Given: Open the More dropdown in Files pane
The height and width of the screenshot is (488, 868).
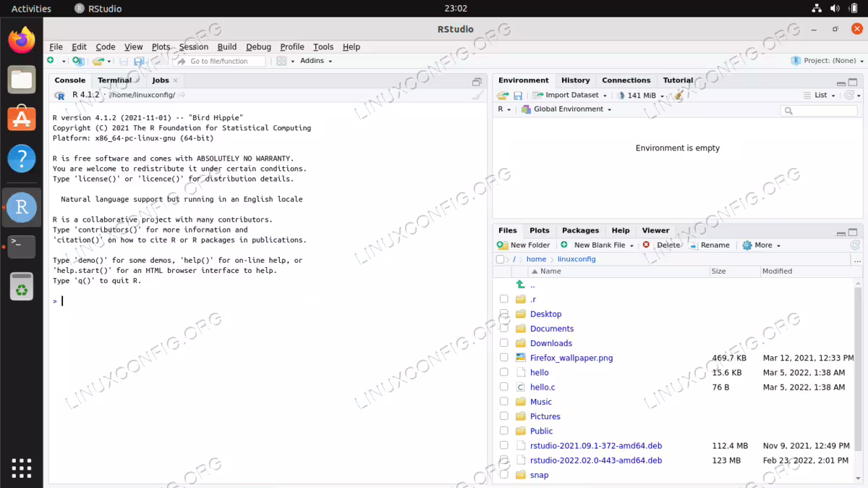Looking at the screenshot, I should pyautogui.click(x=762, y=245).
